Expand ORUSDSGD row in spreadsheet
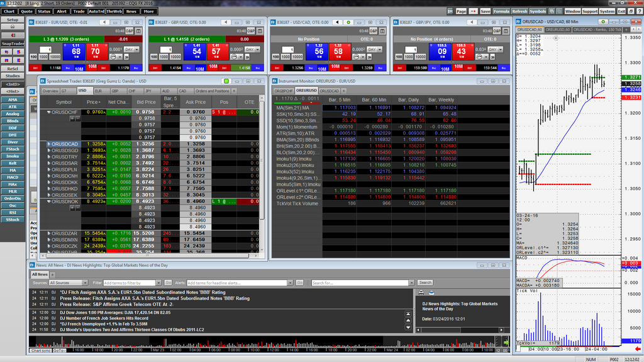Screen dimensions: 644x362 pyautogui.click(x=49, y=150)
